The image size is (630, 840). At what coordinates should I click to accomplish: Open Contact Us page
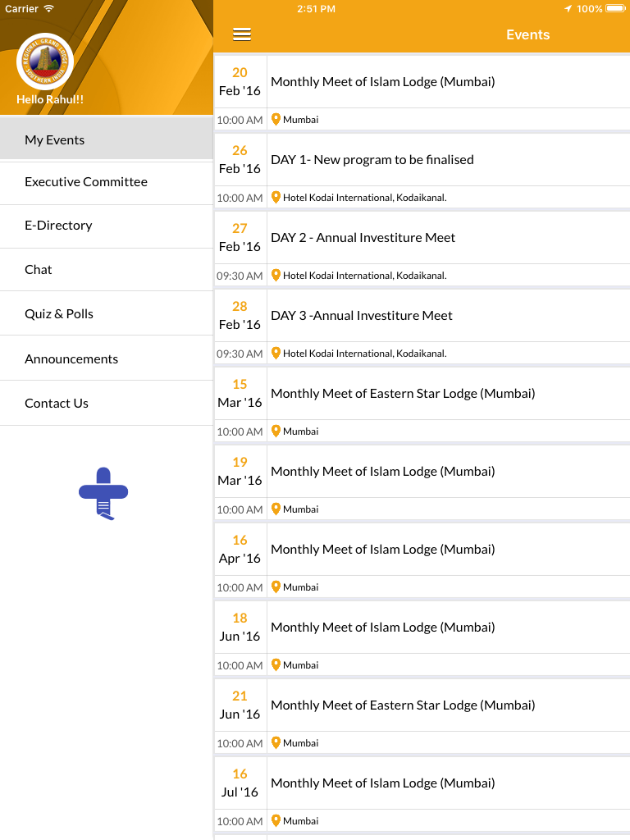pos(107,404)
